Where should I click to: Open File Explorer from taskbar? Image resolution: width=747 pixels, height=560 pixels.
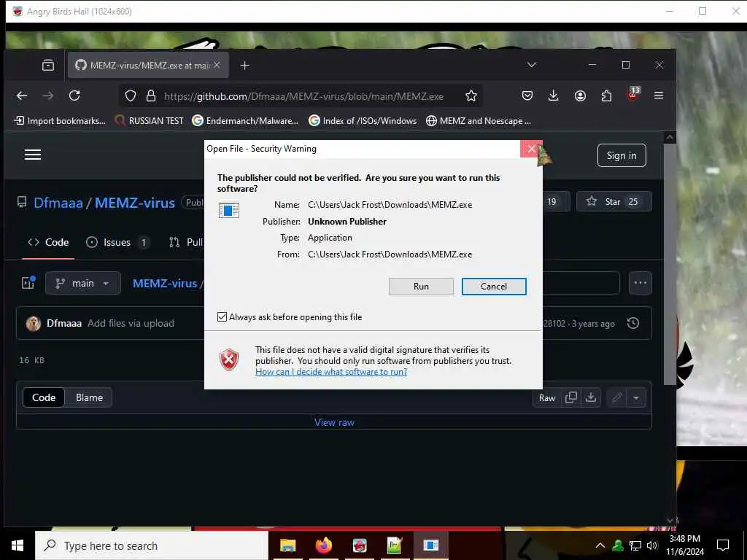tap(287, 545)
